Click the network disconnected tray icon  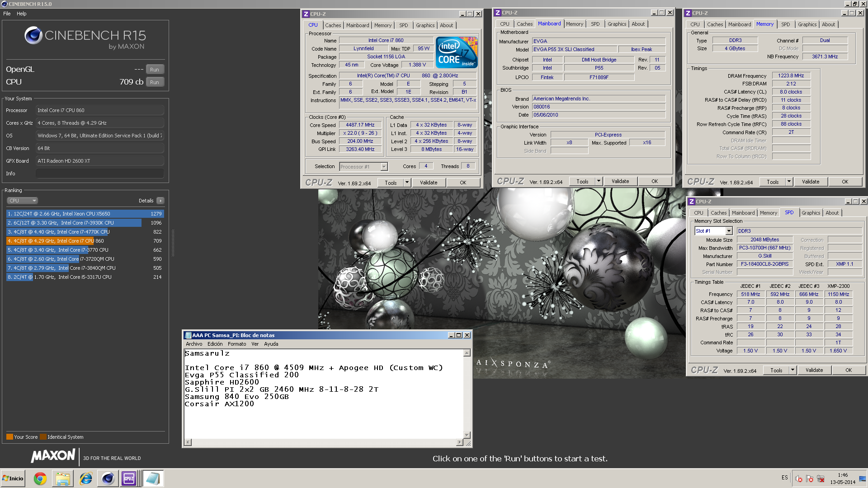[x=821, y=479]
